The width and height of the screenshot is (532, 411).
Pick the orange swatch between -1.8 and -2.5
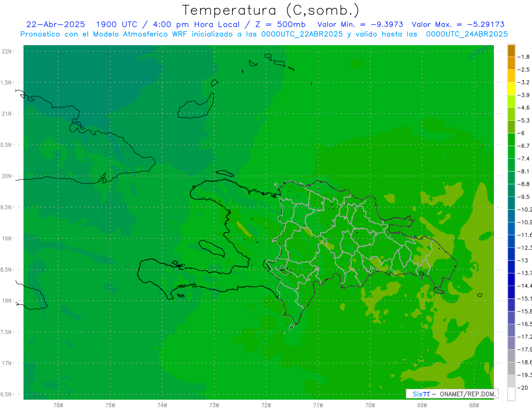click(x=511, y=63)
